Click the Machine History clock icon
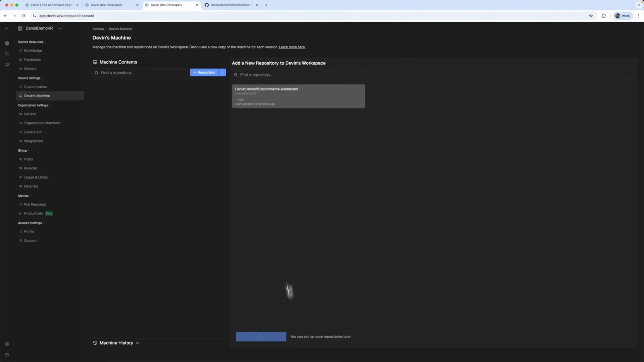 [x=95, y=343]
